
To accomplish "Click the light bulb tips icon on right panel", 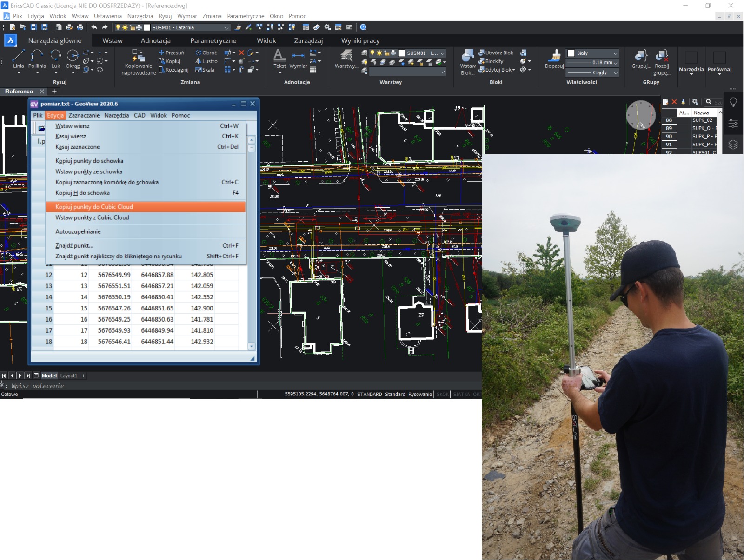I will tap(733, 102).
